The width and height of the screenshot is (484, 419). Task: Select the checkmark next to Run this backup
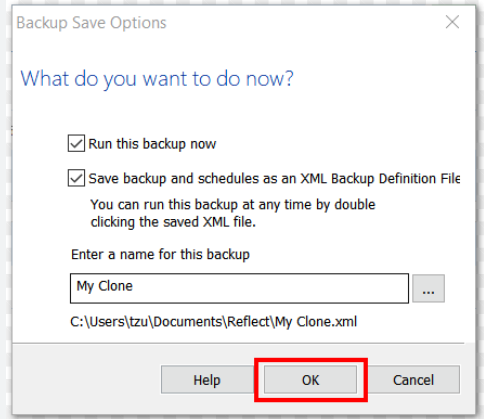click(x=76, y=143)
